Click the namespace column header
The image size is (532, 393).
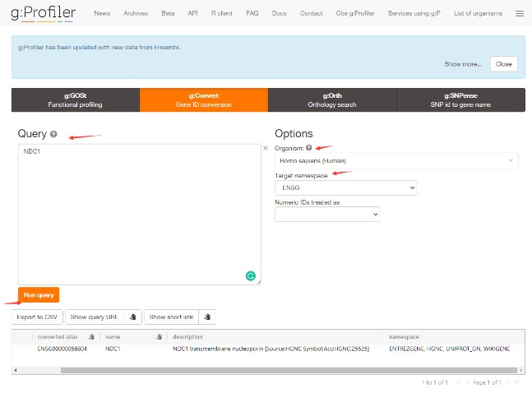tap(404, 336)
